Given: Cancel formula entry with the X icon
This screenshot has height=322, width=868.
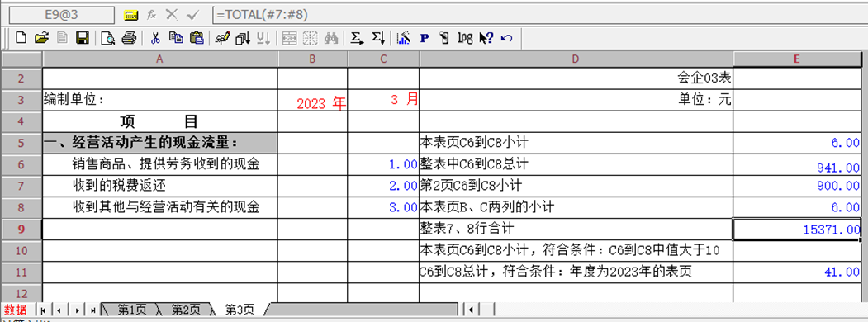Looking at the screenshot, I should pyautogui.click(x=172, y=15).
